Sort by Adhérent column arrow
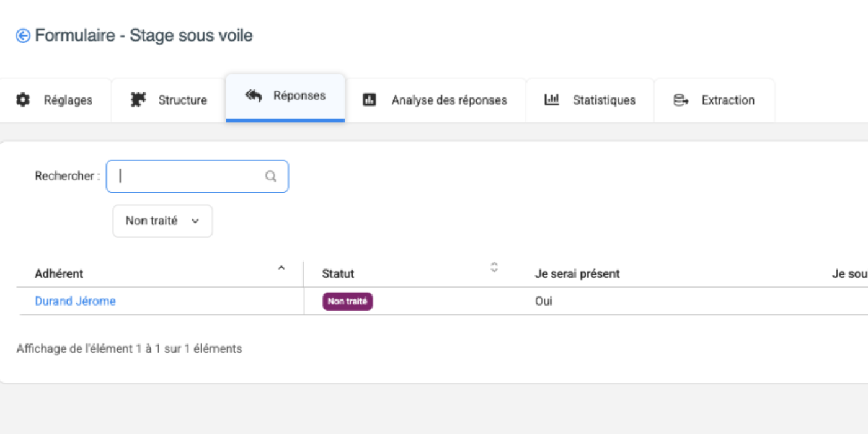Image resolution: width=868 pixels, height=434 pixels. (281, 268)
